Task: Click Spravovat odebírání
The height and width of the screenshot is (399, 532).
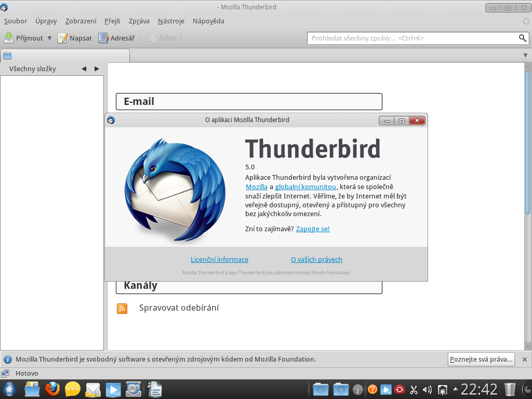Action: 179,308
